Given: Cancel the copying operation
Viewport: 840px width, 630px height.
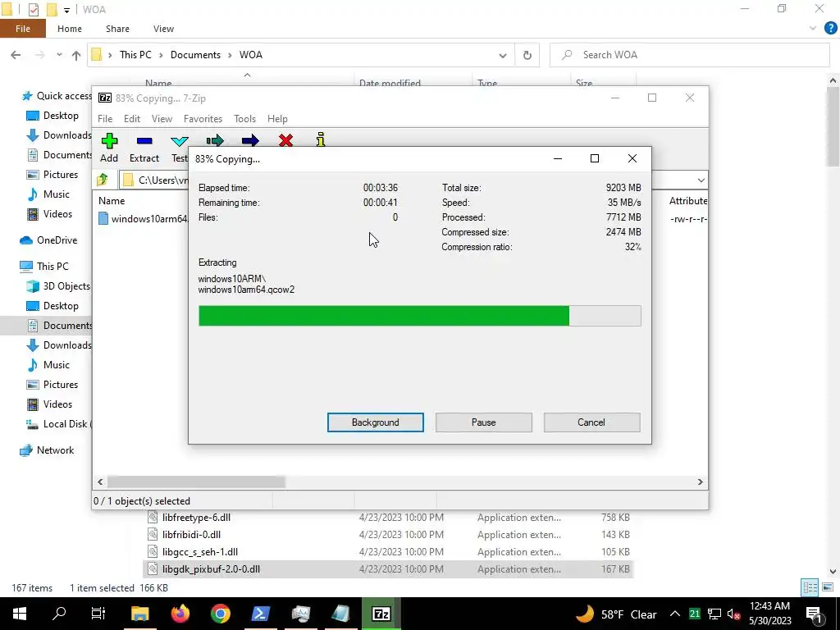Looking at the screenshot, I should [x=591, y=422].
